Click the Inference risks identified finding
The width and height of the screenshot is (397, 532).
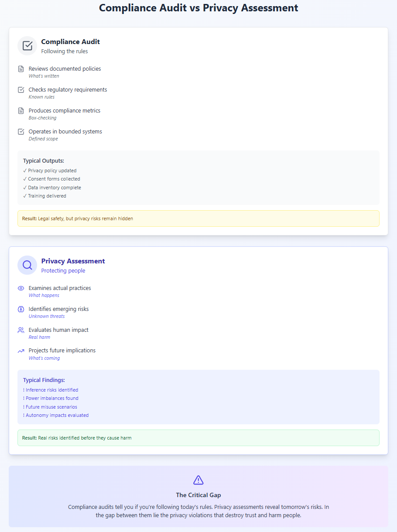(51, 390)
